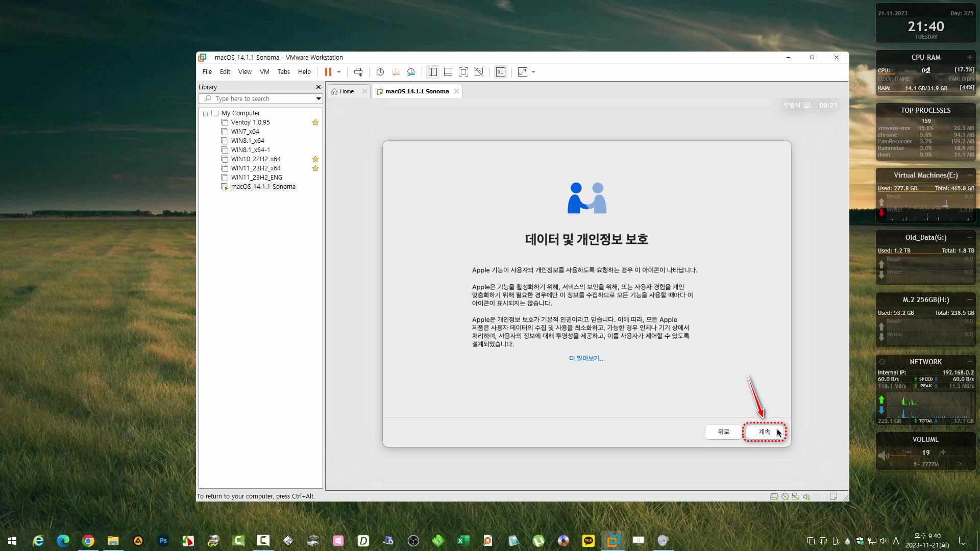Select WIN8.1_x64-1 virtual machine
980x551 pixels.
pos(250,150)
